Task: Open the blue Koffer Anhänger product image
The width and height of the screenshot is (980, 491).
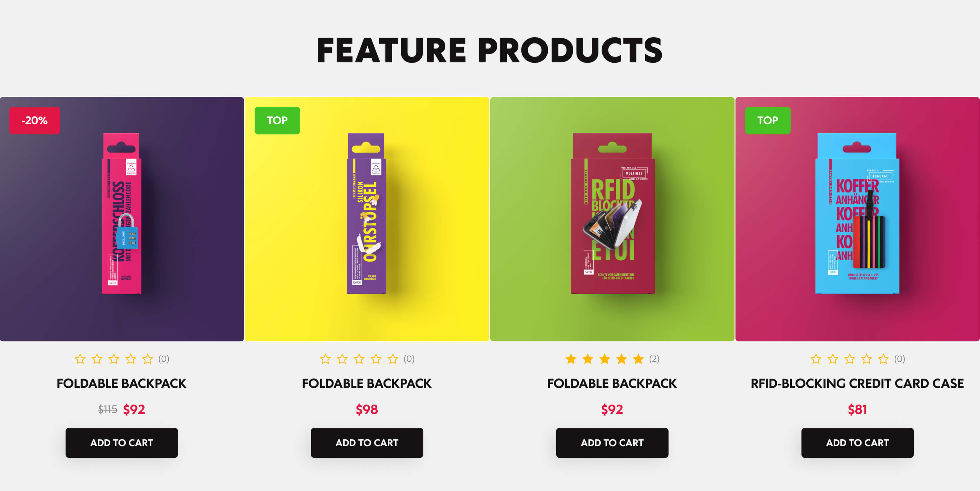Action: coord(857,219)
